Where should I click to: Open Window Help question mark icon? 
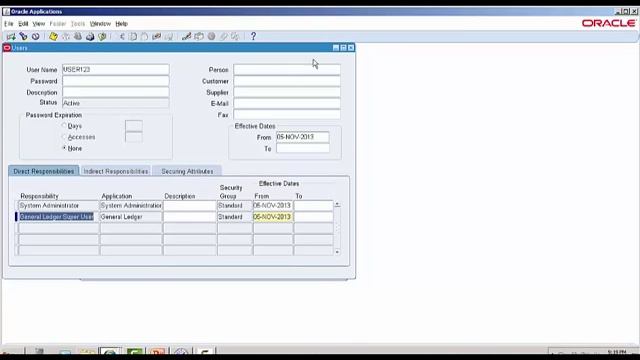(x=253, y=36)
